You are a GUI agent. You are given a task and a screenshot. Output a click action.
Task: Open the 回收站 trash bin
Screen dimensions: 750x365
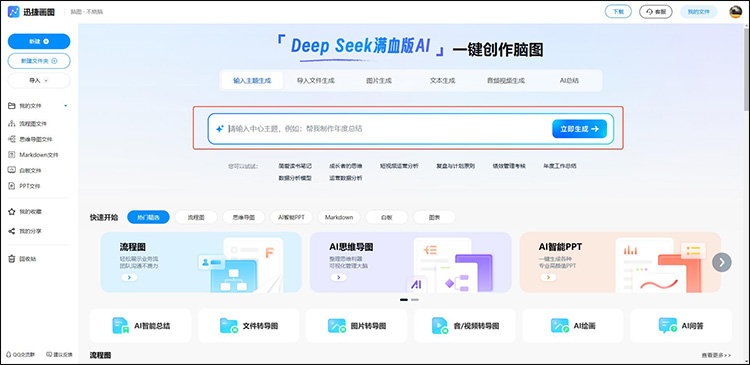point(22,259)
